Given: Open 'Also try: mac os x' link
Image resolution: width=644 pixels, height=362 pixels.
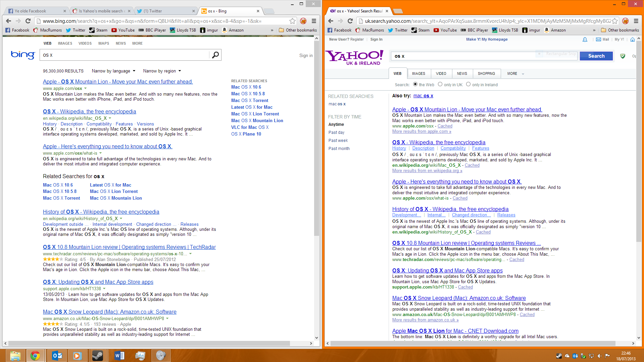Looking at the screenshot, I should (x=423, y=96).
